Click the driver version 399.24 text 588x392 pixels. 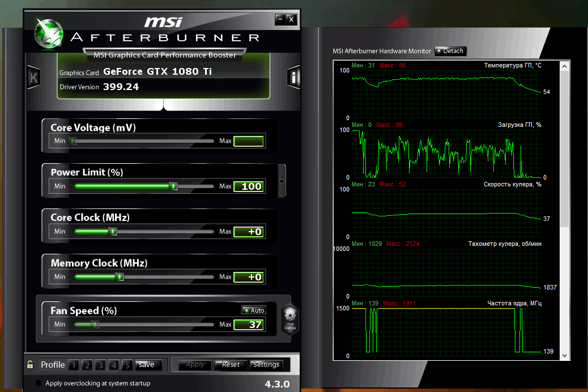(121, 87)
